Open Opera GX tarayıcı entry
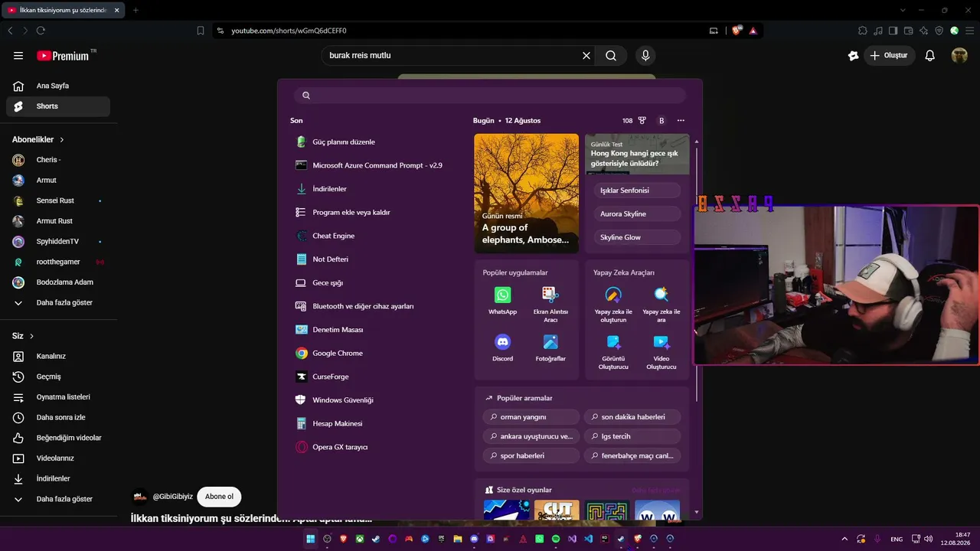Image resolution: width=980 pixels, height=551 pixels. tap(340, 447)
